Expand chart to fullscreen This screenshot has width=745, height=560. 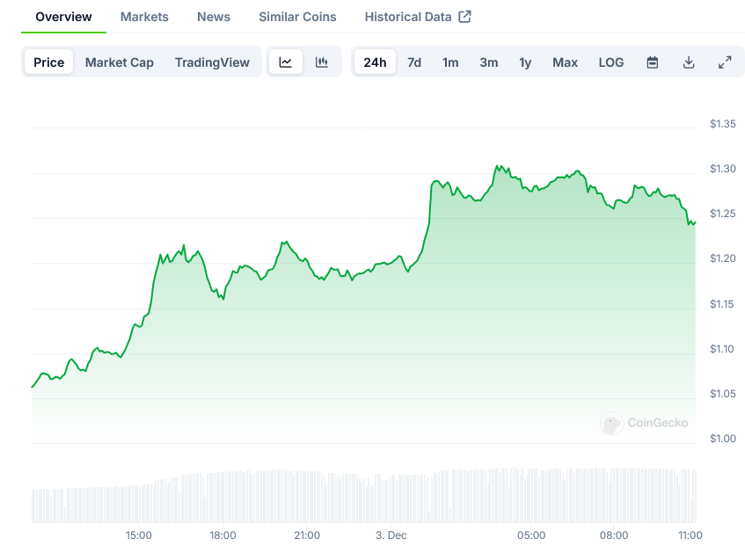tap(725, 62)
